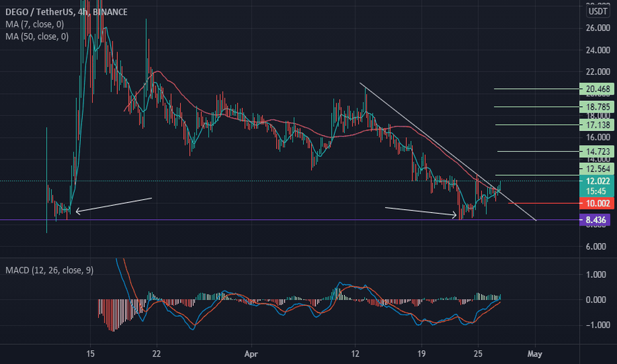Click the purple 8.436 support label
This screenshot has width=617, height=364.
click(x=595, y=220)
